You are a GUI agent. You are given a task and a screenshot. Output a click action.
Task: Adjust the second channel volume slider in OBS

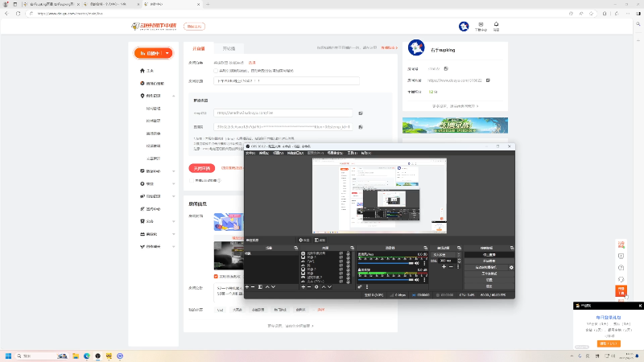(386, 279)
